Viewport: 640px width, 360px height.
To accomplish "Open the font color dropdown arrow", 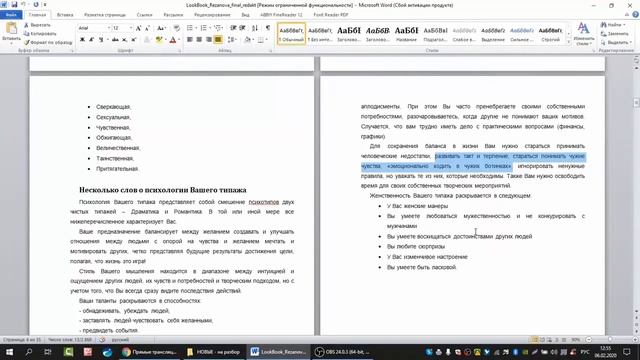I will click(179, 40).
